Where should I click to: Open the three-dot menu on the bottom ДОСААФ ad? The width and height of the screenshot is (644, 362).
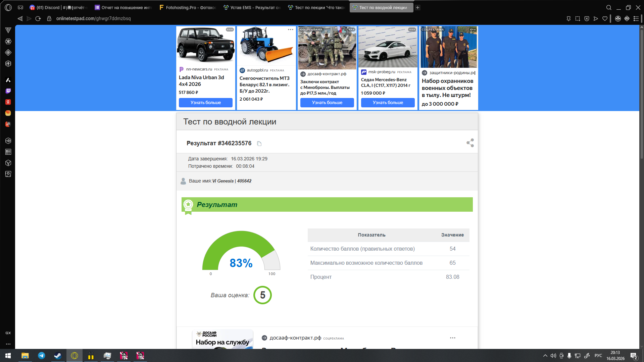coord(452,338)
